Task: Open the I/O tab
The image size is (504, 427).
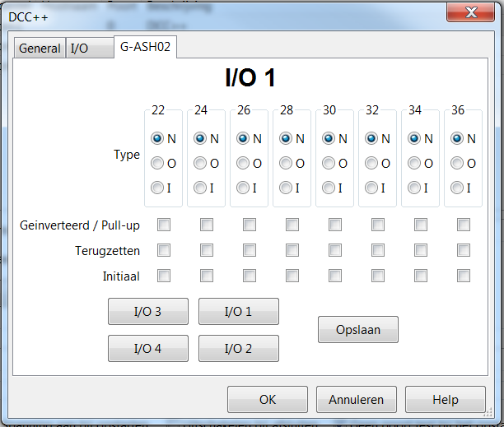Action: click(x=80, y=49)
